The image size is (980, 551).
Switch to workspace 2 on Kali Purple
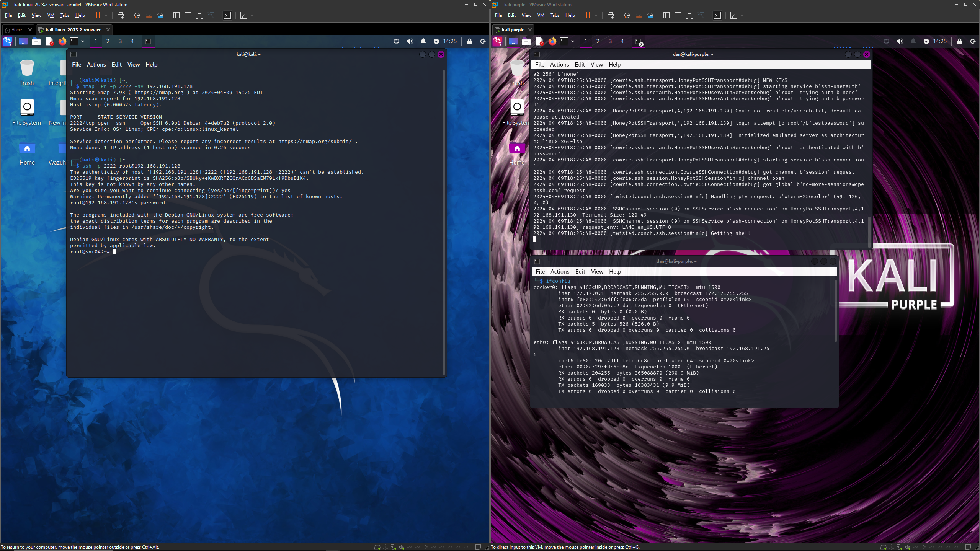click(x=598, y=41)
